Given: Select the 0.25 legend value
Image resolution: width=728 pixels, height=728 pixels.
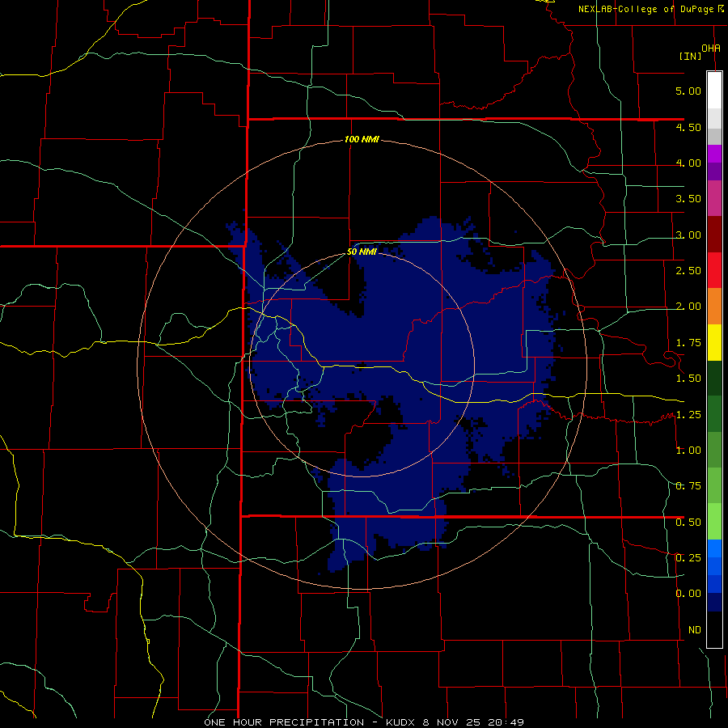Looking at the screenshot, I should click(688, 558).
